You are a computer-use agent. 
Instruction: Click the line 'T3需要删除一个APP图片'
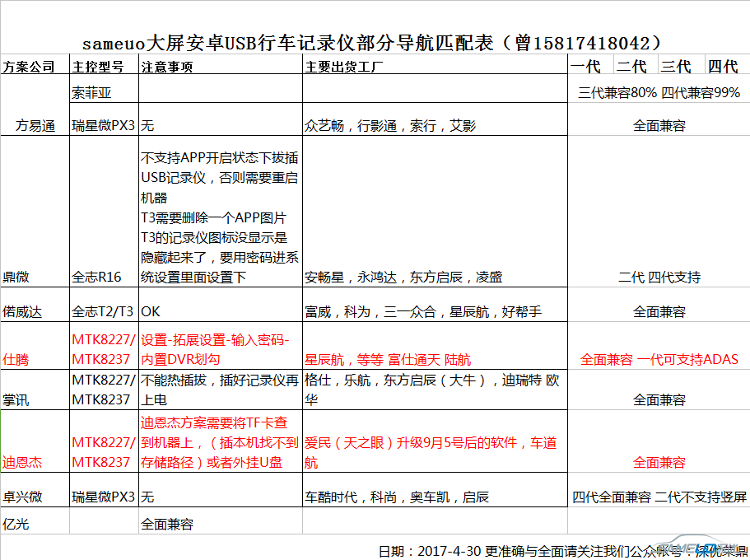(213, 217)
